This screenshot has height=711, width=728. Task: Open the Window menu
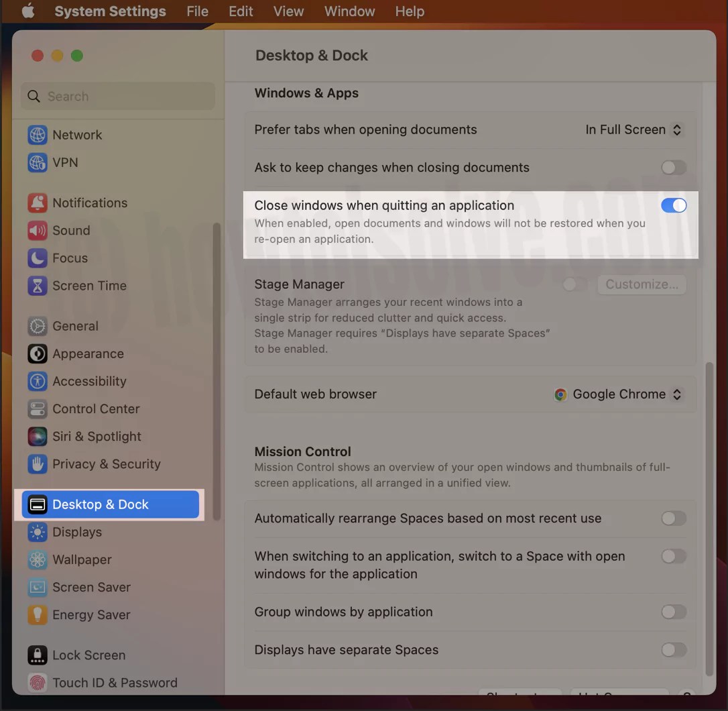[349, 11]
